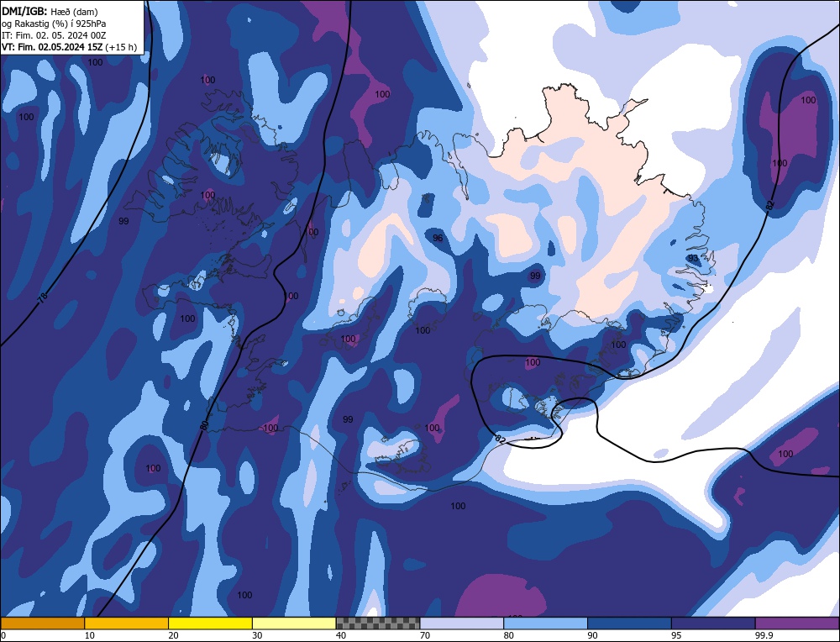Click the pale yellow 30-40 legend swatch
840x642 pixels.
click(294, 623)
